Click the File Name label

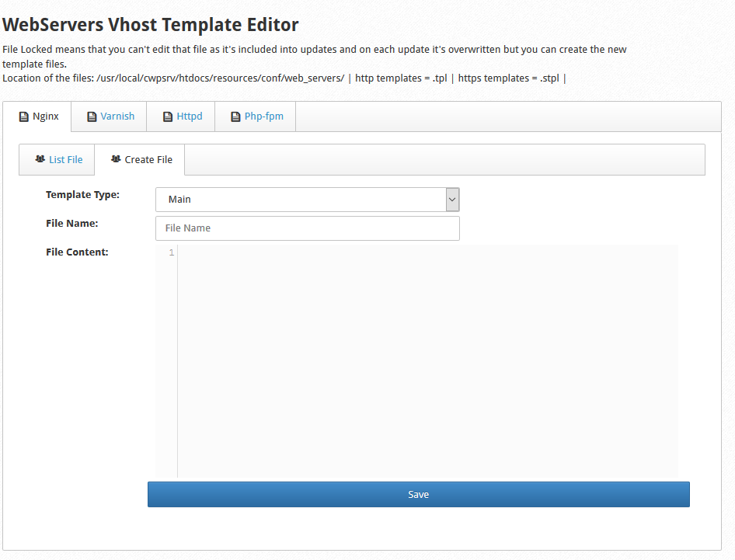71,224
